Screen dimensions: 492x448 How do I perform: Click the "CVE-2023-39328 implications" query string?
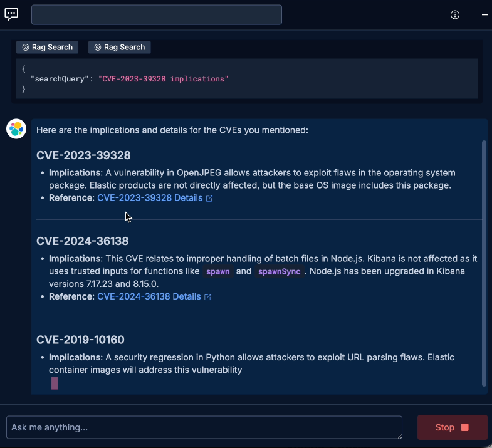(x=163, y=79)
